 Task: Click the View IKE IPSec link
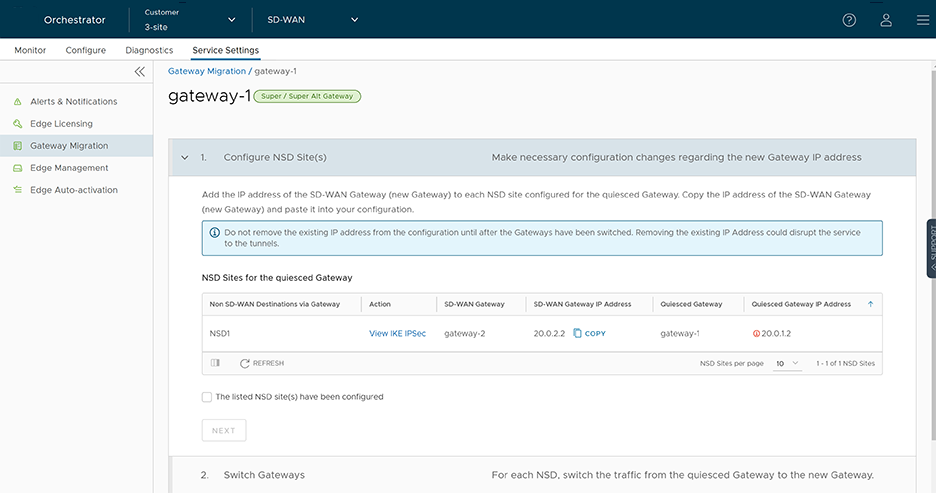(397, 333)
